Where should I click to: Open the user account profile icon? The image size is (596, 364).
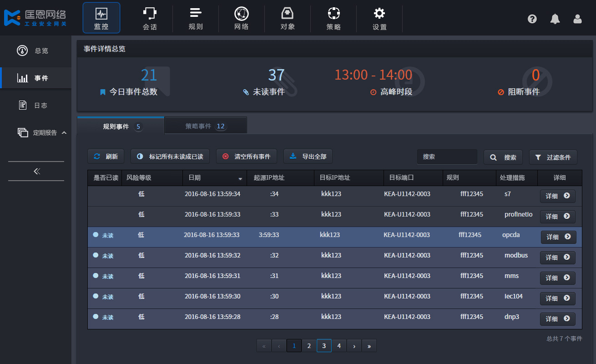577,19
